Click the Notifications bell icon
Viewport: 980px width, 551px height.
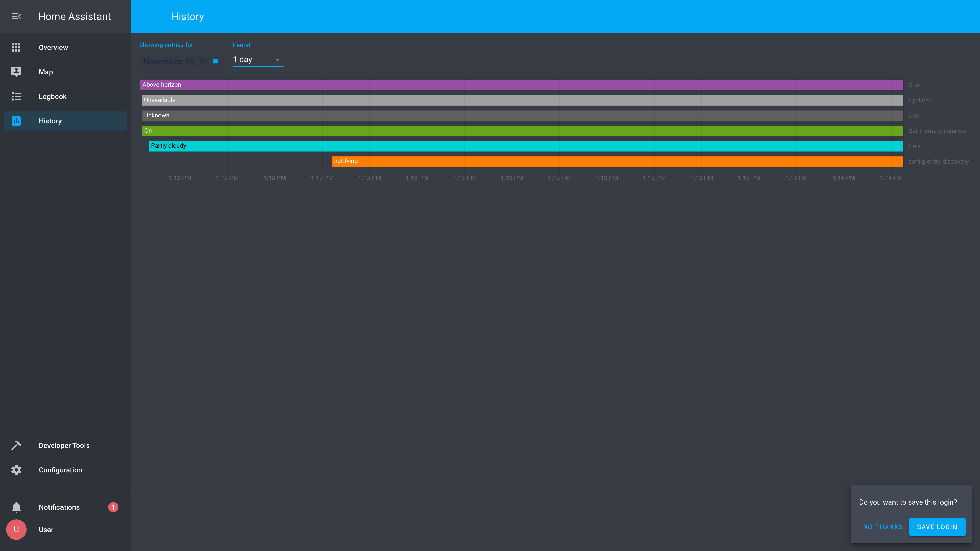coord(16,507)
